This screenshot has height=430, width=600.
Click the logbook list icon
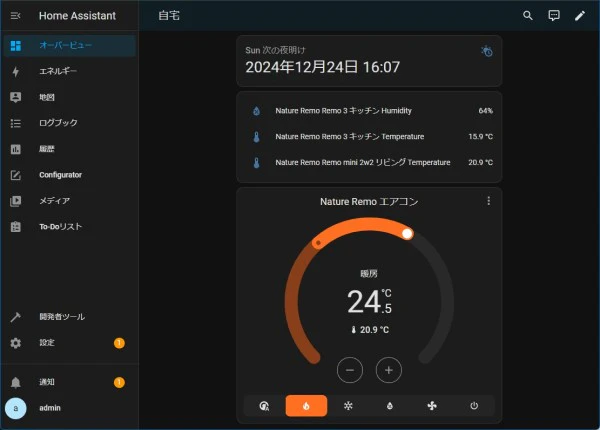click(x=16, y=123)
